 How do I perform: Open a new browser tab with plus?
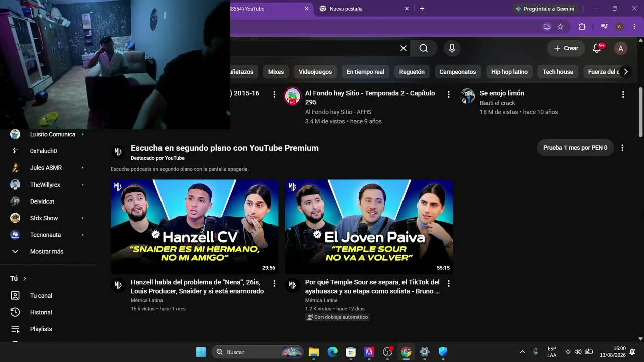click(422, 9)
